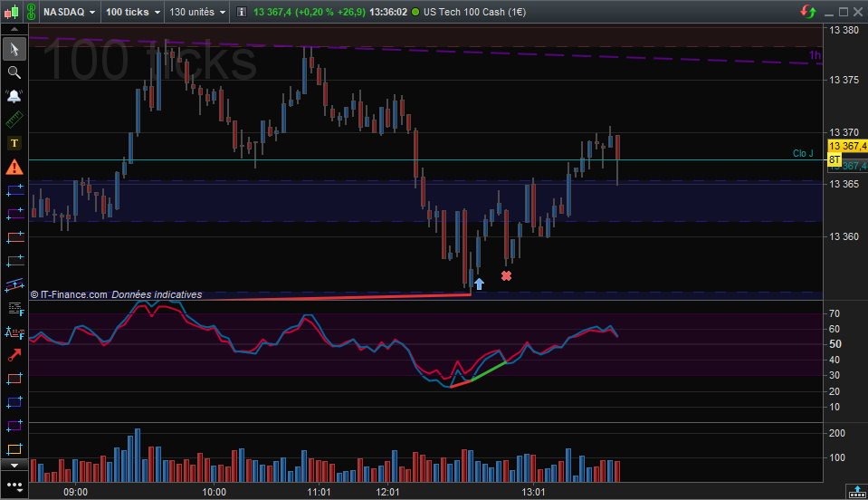The height and width of the screenshot is (500, 868).
Task: Expand the three-dots toolbar options menu
Action: click(x=15, y=486)
